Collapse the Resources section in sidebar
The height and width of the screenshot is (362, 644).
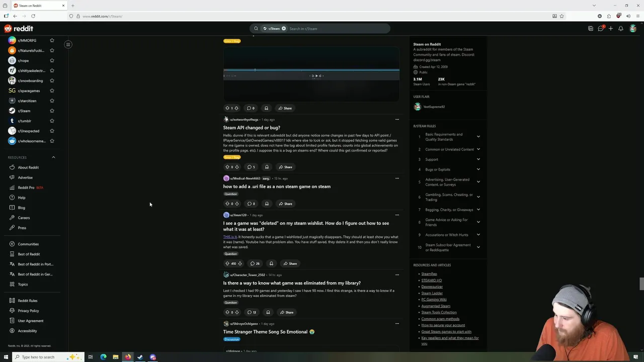[x=53, y=157]
